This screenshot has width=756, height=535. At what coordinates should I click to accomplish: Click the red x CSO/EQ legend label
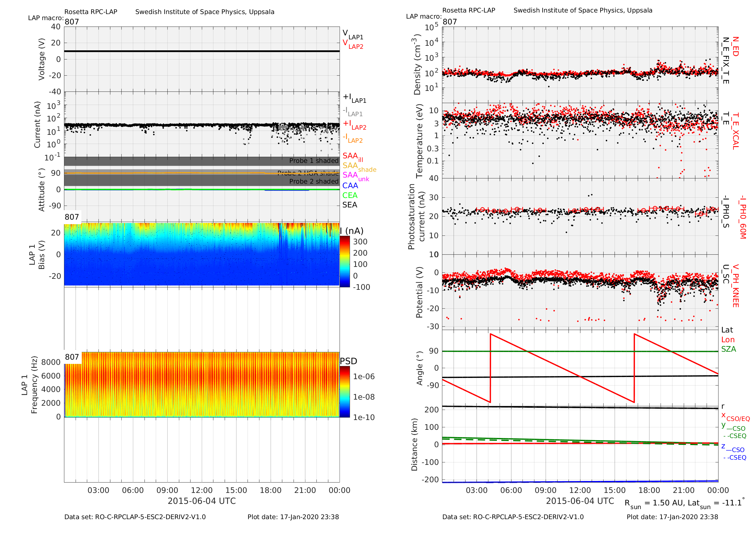tap(736, 416)
